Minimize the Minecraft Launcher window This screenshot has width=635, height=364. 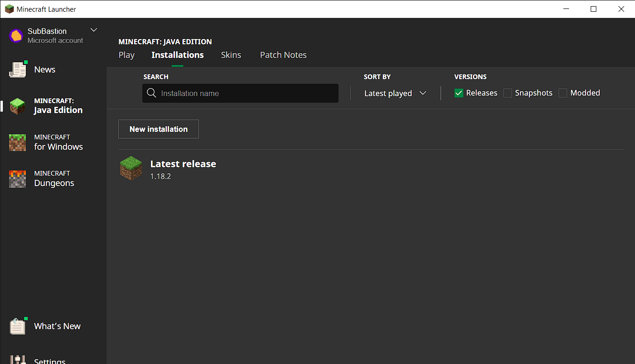pos(566,9)
